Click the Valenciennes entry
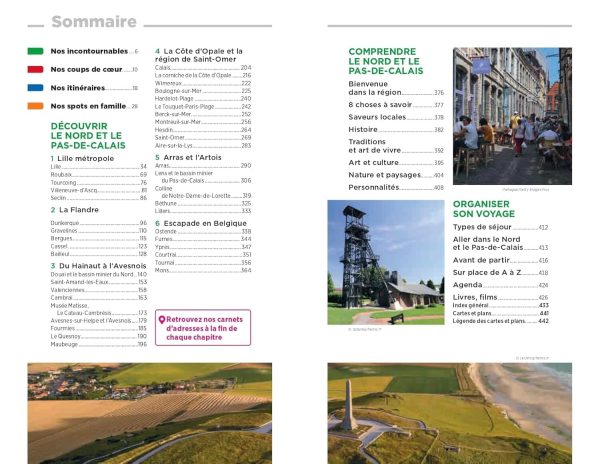 coord(99,290)
